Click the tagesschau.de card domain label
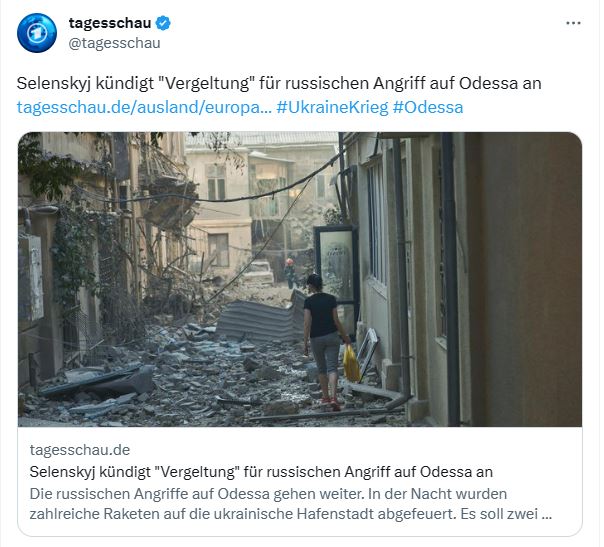 pyautogui.click(x=80, y=450)
